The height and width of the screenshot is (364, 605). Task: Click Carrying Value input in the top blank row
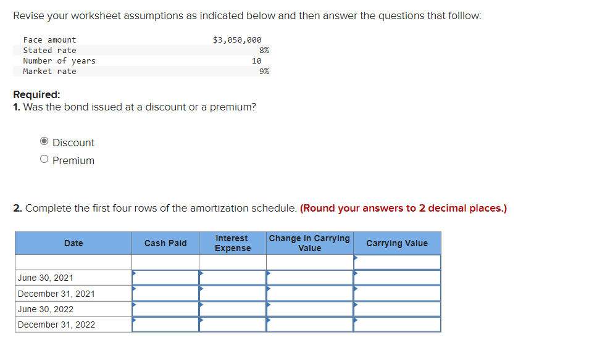pyautogui.click(x=397, y=262)
